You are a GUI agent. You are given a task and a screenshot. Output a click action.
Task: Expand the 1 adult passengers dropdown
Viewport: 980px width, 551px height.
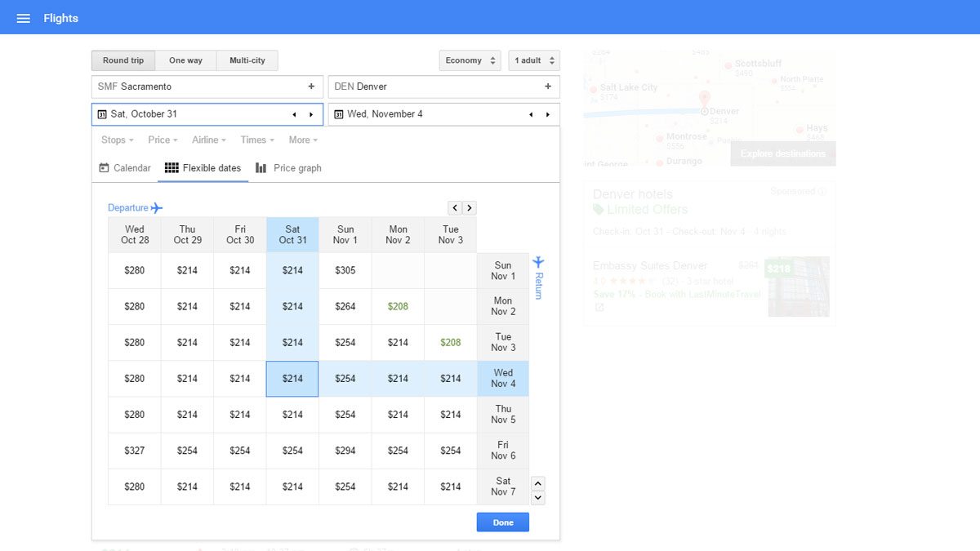click(533, 60)
